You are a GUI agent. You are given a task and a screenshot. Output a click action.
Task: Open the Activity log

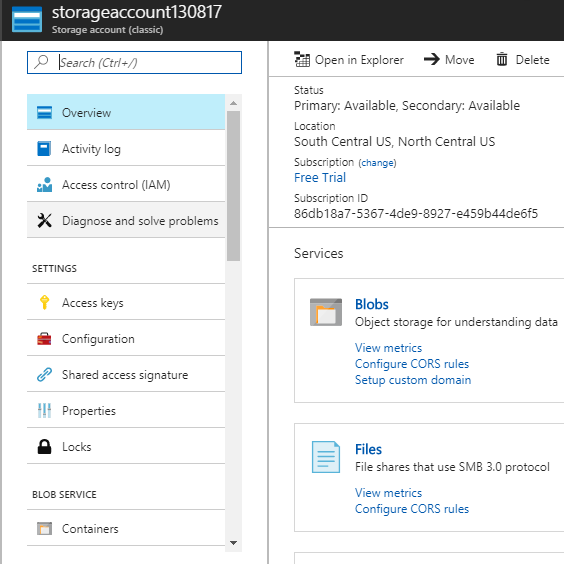click(126, 148)
